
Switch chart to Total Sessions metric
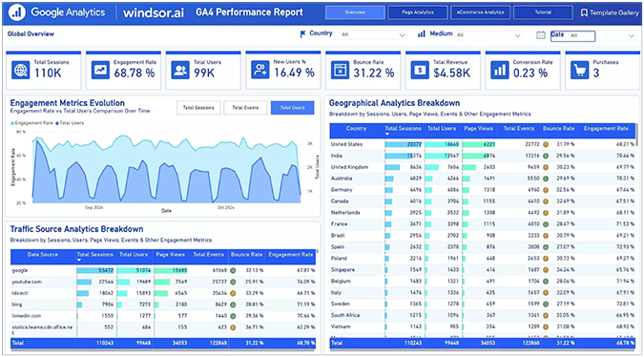tap(198, 108)
